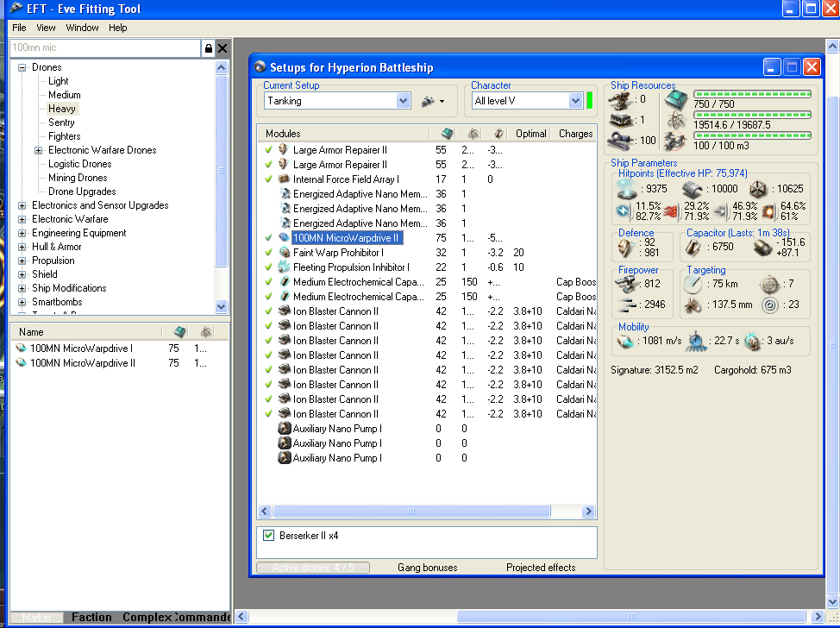840x628 pixels.
Task: Click the CPU column header icon in Modules
Action: [447, 134]
